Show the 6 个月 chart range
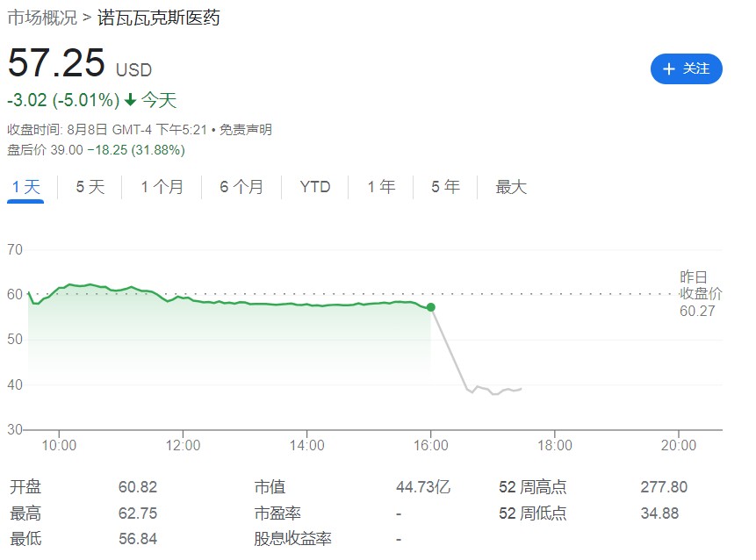 pyautogui.click(x=241, y=187)
